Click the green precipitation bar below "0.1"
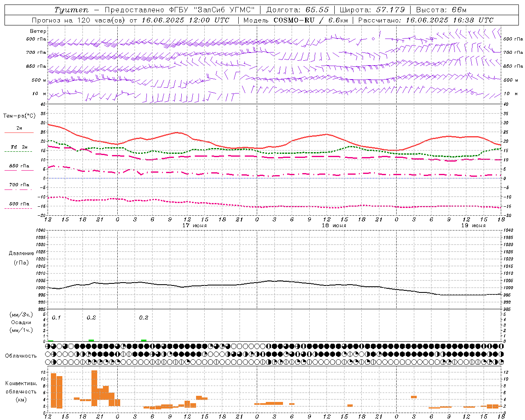Viewport: 525px width, 420px height. 50,340
